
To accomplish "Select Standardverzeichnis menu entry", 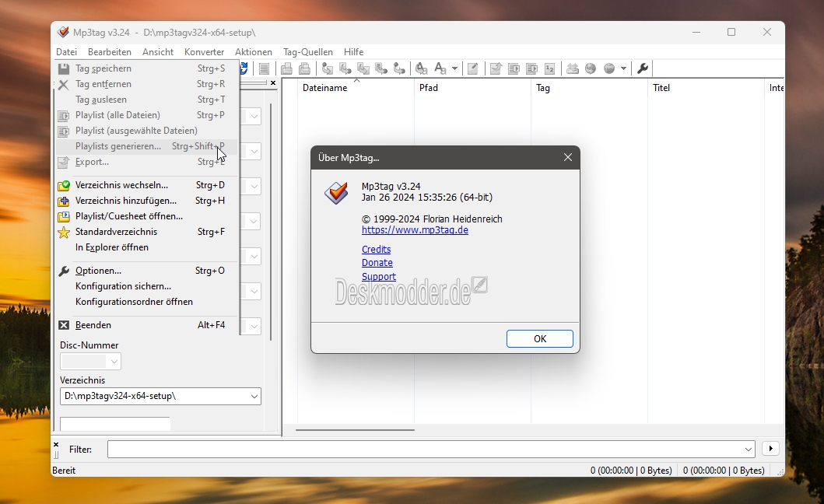I will click(146, 232).
